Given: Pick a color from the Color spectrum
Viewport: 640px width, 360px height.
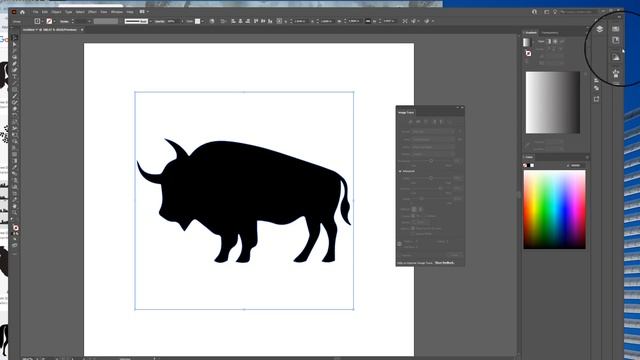Looking at the screenshot, I should 554,209.
